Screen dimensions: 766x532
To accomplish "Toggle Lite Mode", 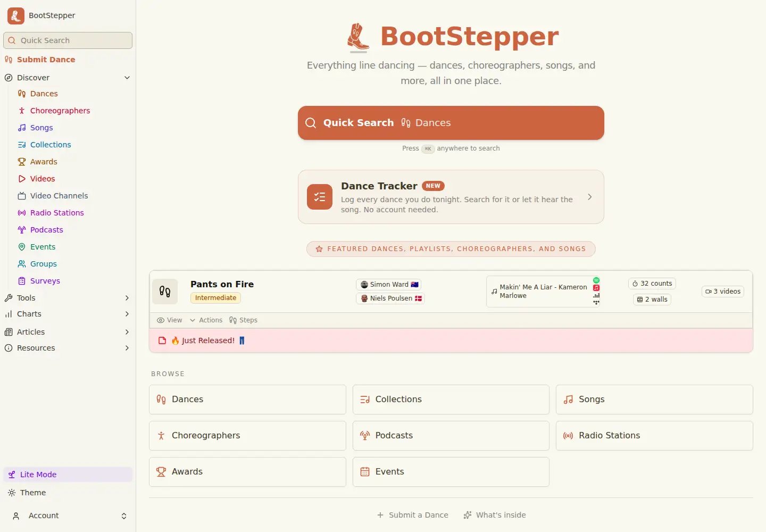I will (x=68, y=475).
